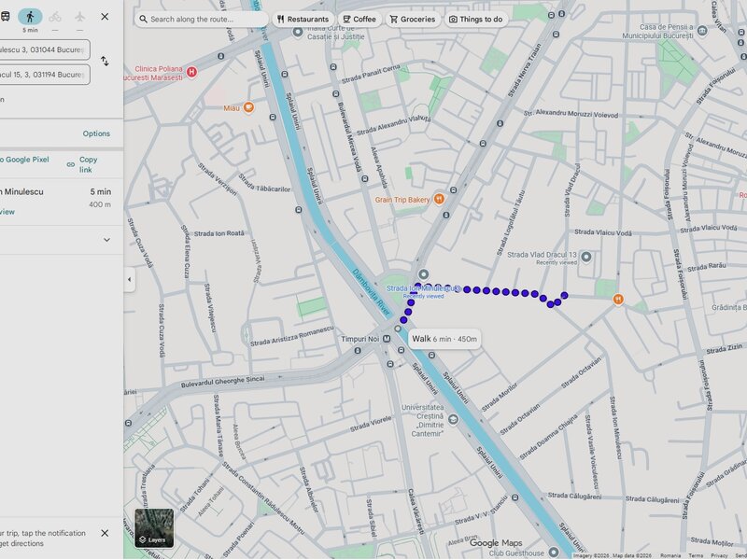Image resolution: width=747 pixels, height=560 pixels.
Task: Select the walking travel mode
Action: 30,17
